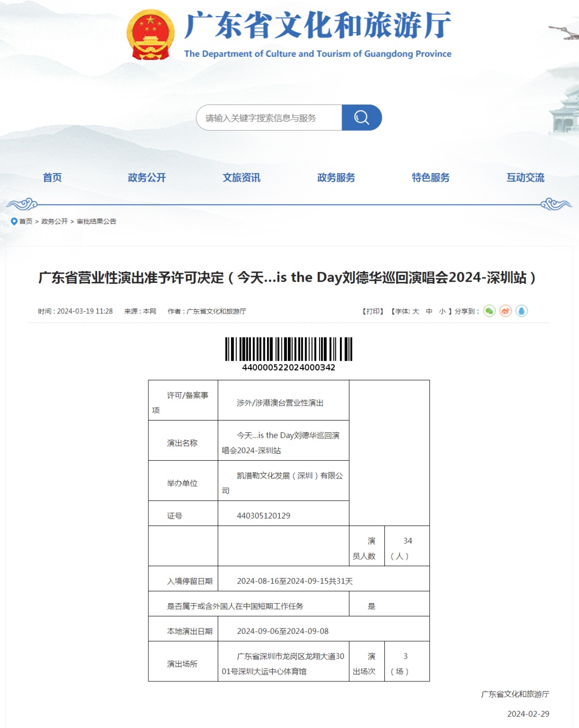579x728 pixels.
Task: Click the barcode image
Action: (x=288, y=349)
